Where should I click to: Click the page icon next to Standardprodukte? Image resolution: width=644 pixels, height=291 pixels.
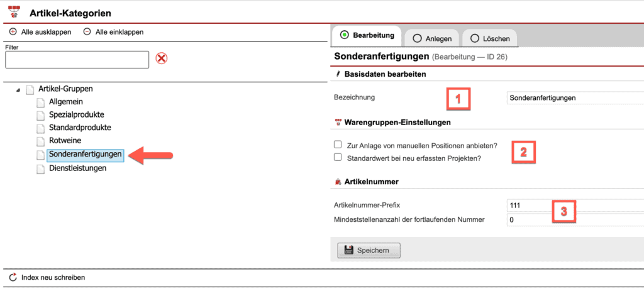click(40, 128)
